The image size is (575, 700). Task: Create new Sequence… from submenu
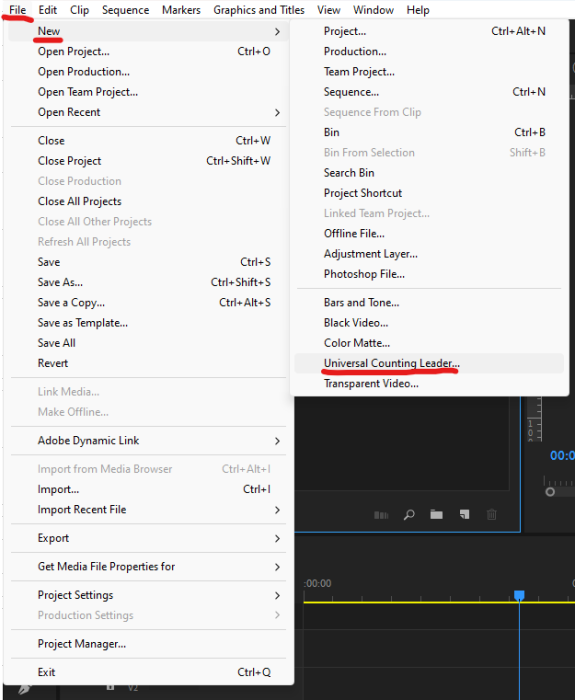point(429,92)
